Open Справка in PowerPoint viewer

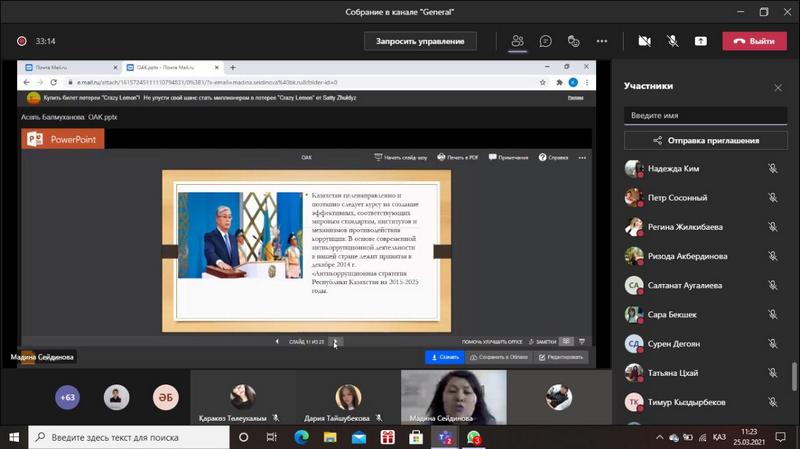pos(553,157)
